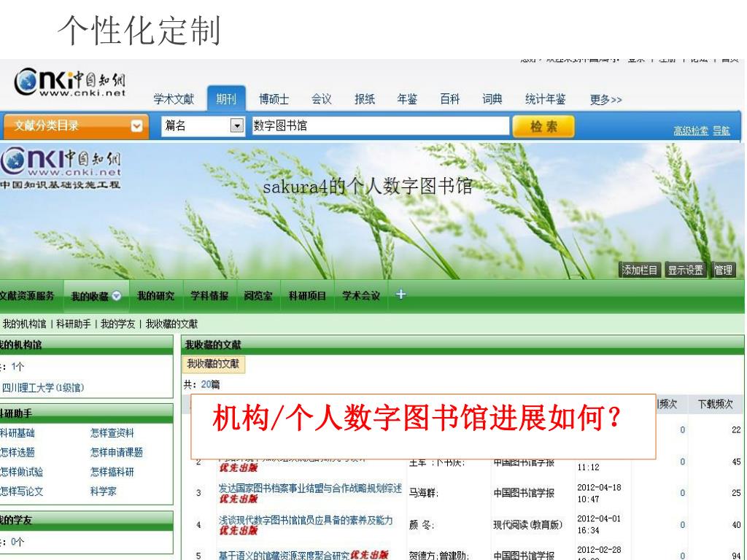Click the 怎样做试验 link
The width and height of the screenshot is (747, 560).
pos(21,472)
